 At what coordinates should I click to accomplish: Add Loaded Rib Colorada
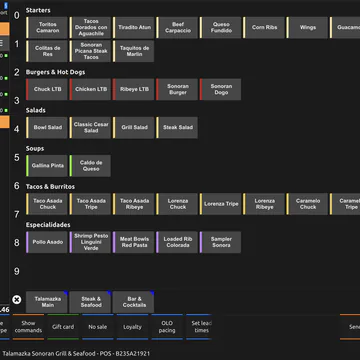click(x=177, y=242)
